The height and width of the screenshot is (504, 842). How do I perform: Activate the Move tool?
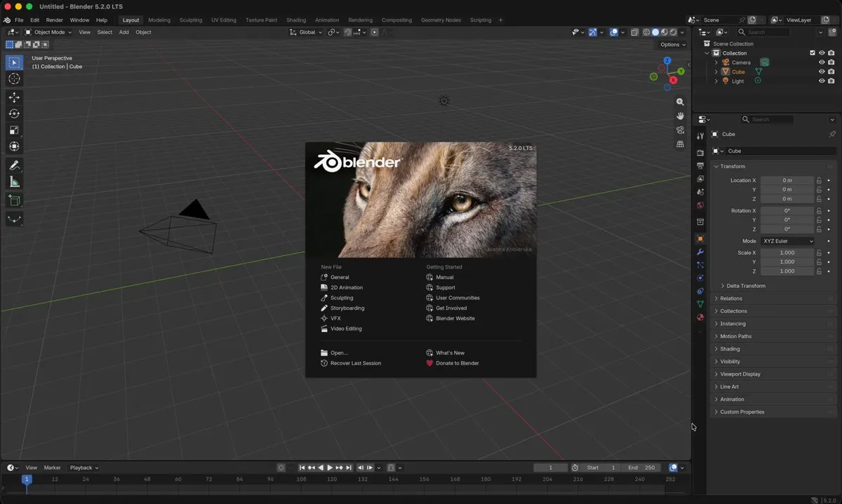tap(14, 97)
